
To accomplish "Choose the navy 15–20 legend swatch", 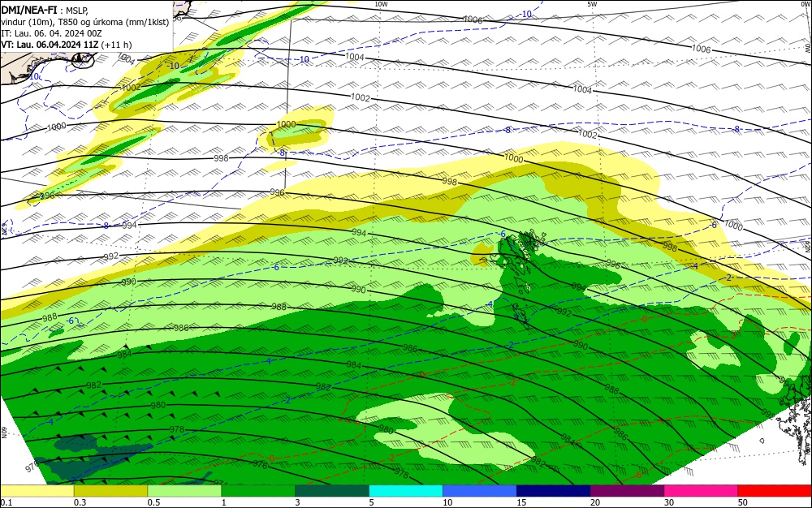I will (554, 491).
